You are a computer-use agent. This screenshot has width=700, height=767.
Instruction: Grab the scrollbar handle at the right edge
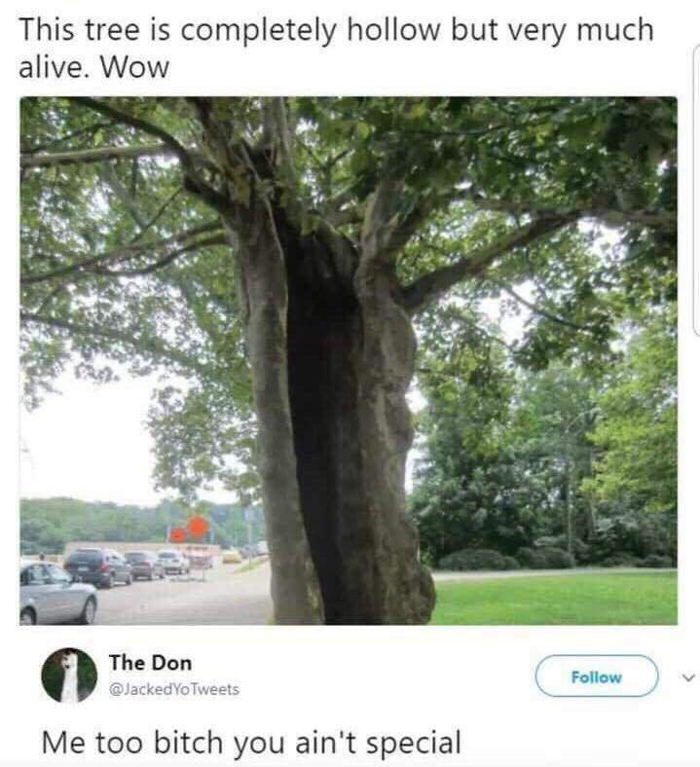[x=697, y=190]
